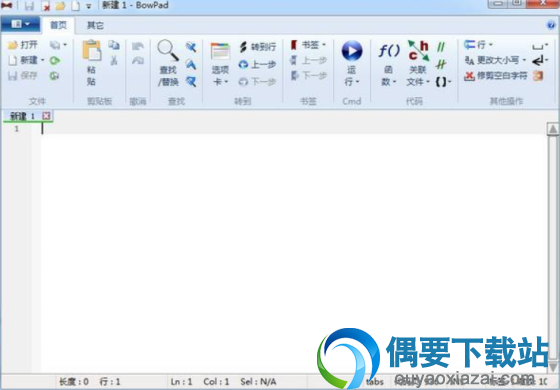Open Find/Replace with the magnifier icon
This screenshot has width=560, height=390.
tap(168, 50)
